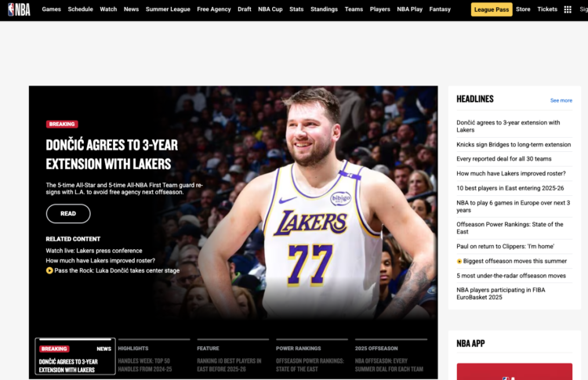Click the red NBA App banner
This screenshot has height=380, width=588.
coord(514,371)
